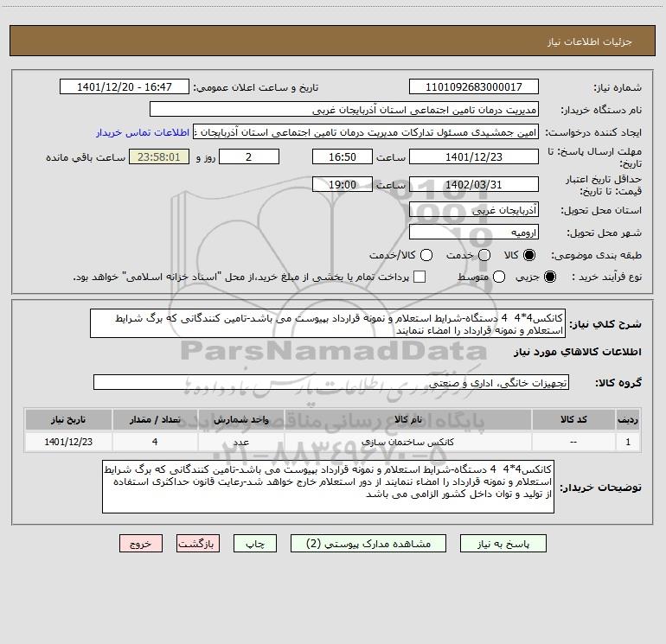
Task: Click the table date cell 1401/12/23
Action: pyautogui.click(x=68, y=442)
